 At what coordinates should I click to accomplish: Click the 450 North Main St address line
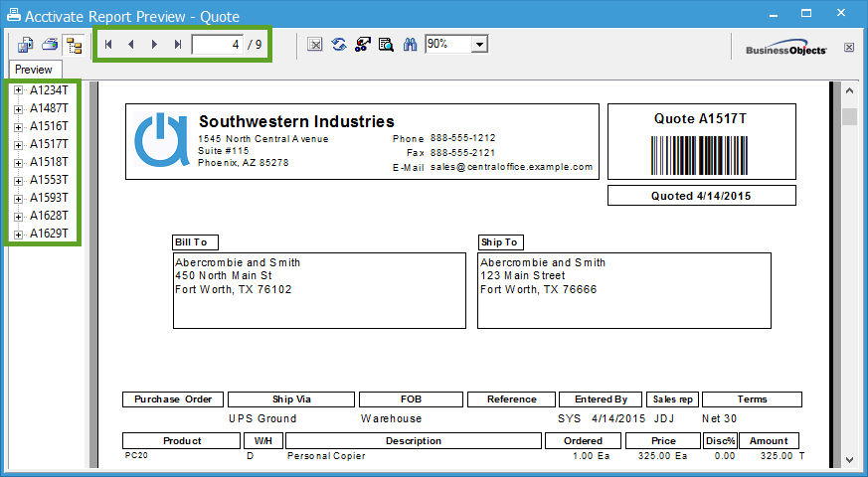[224, 275]
